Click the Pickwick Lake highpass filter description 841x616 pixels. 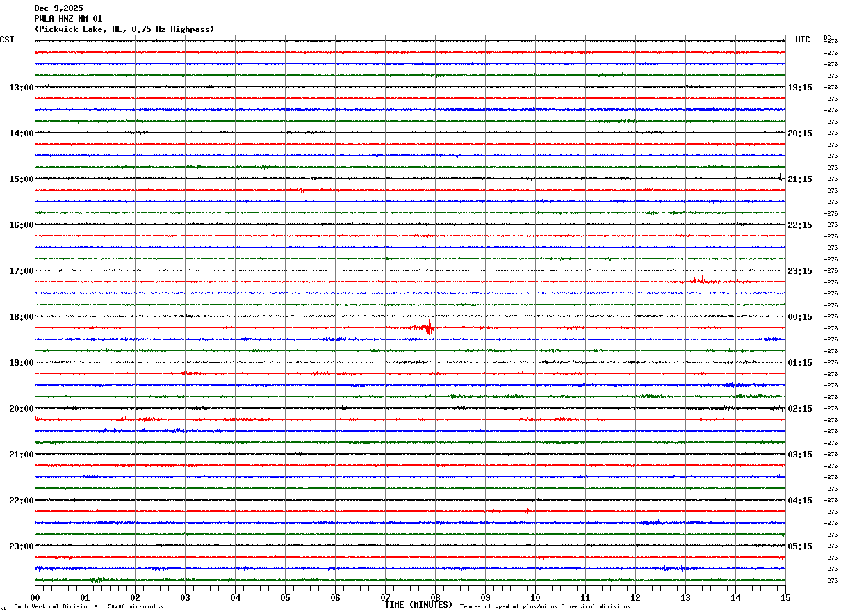tap(124, 29)
